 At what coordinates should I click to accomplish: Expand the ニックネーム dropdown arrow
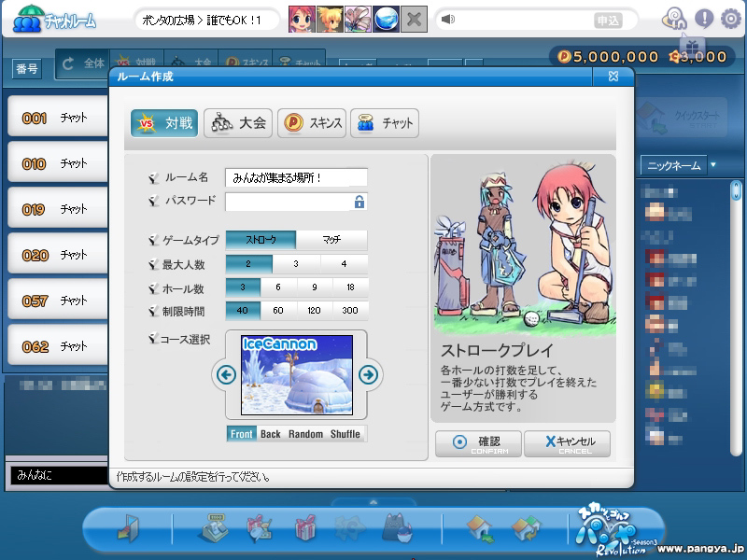click(714, 165)
